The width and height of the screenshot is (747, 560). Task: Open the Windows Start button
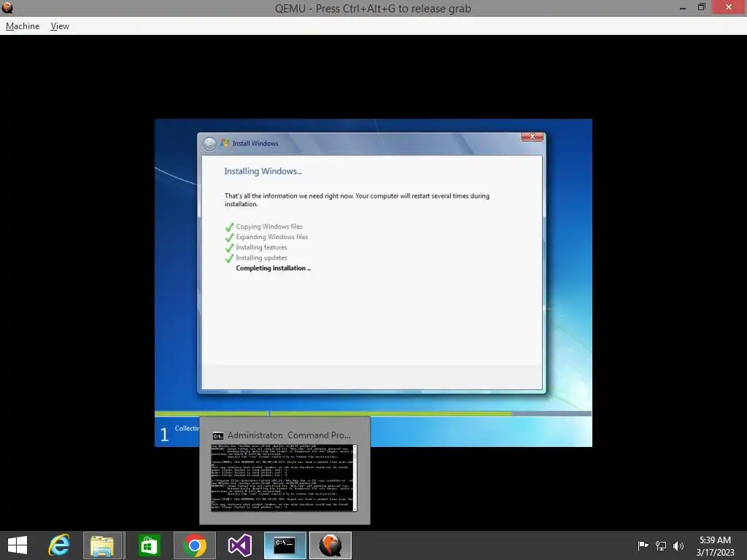(x=18, y=545)
